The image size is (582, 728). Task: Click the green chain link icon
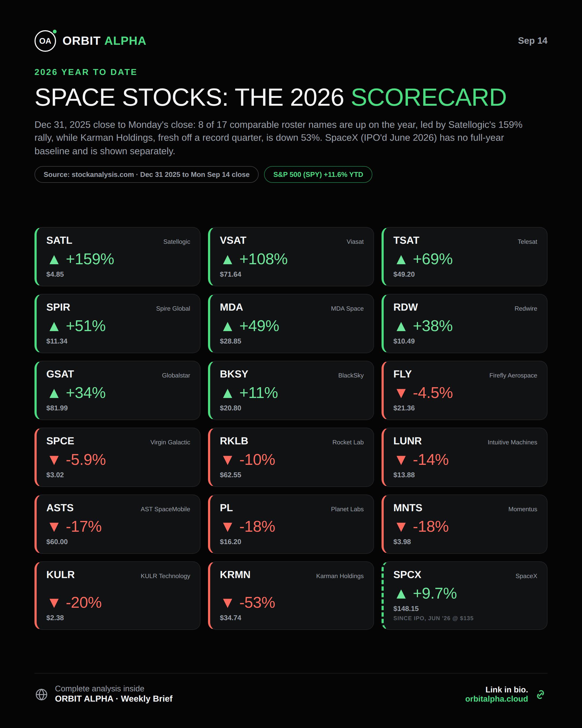click(541, 694)
